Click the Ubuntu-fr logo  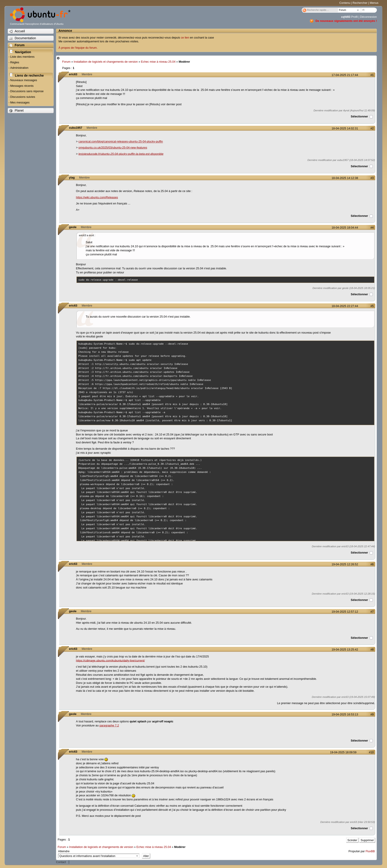pos(40,15)
